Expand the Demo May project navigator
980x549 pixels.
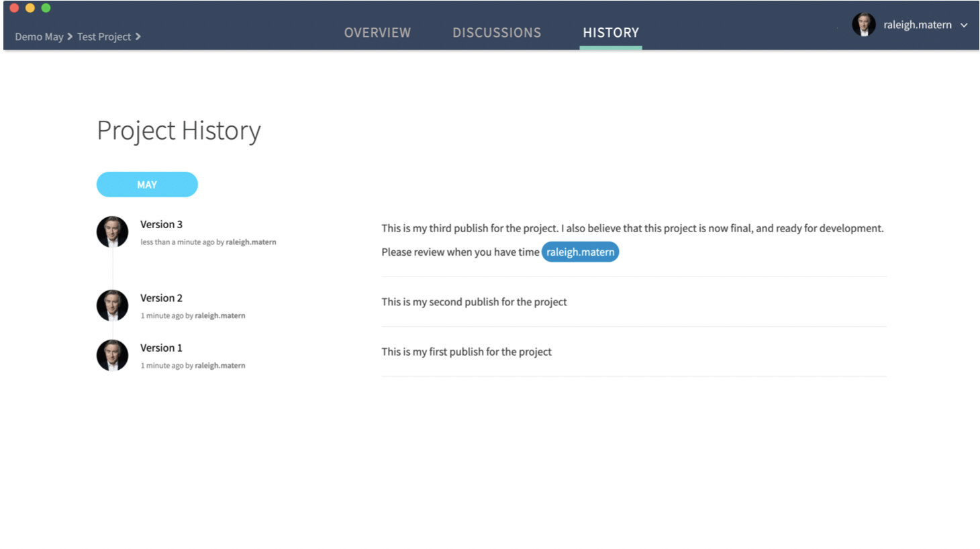pyautogui.click(x=39, y=37)
